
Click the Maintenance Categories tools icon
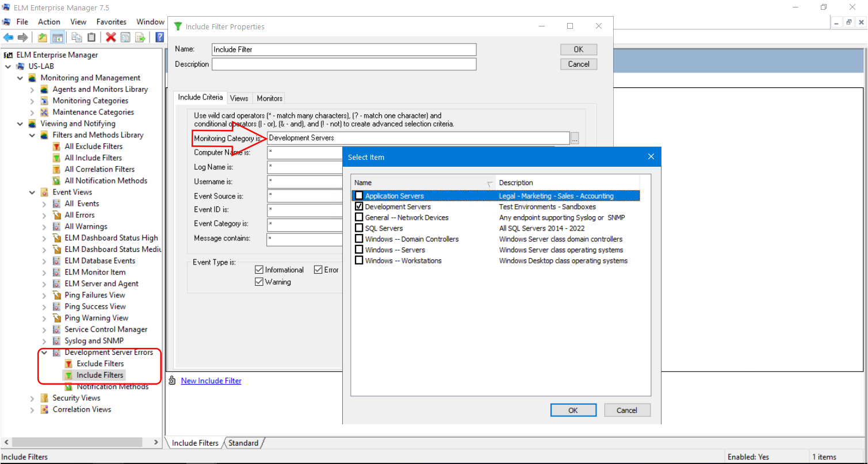tap(45, 112)
